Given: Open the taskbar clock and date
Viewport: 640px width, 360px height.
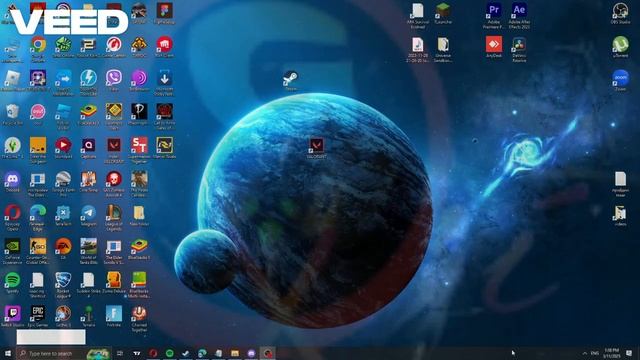Looking at the screenshot, I should (x=611, y=353).
